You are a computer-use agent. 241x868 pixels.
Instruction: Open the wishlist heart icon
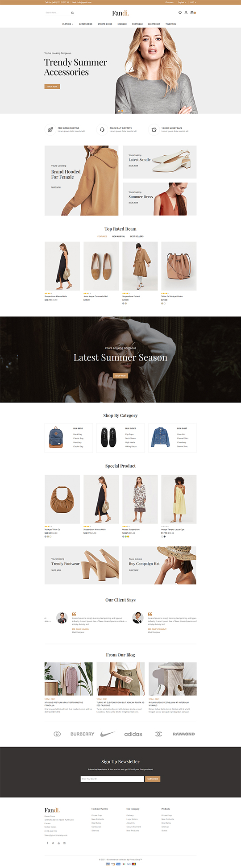[180, 12]
